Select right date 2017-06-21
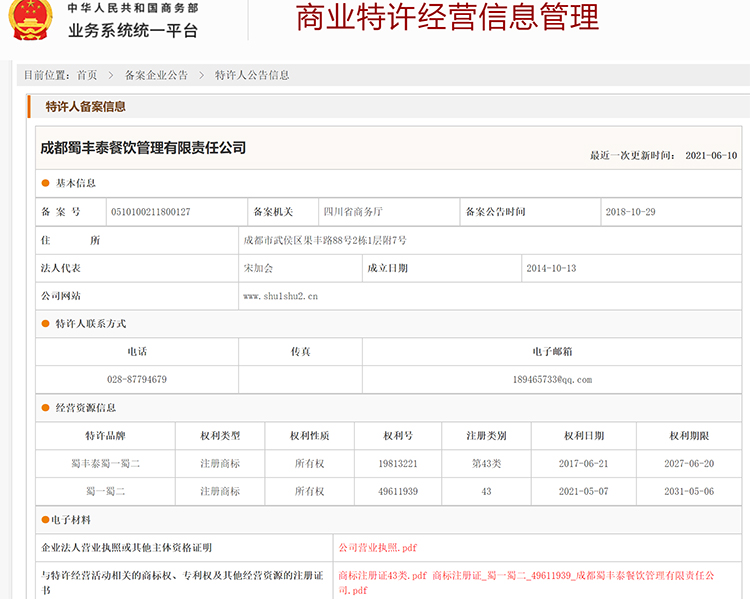The height and width of the screenshot is (599, 750). (584, 464)
